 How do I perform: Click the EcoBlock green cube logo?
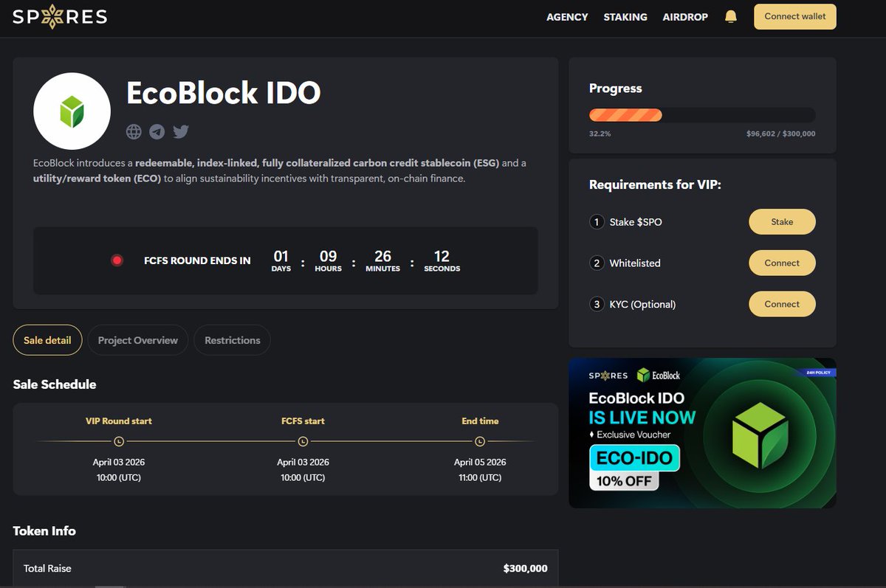(x=72, y=112)
